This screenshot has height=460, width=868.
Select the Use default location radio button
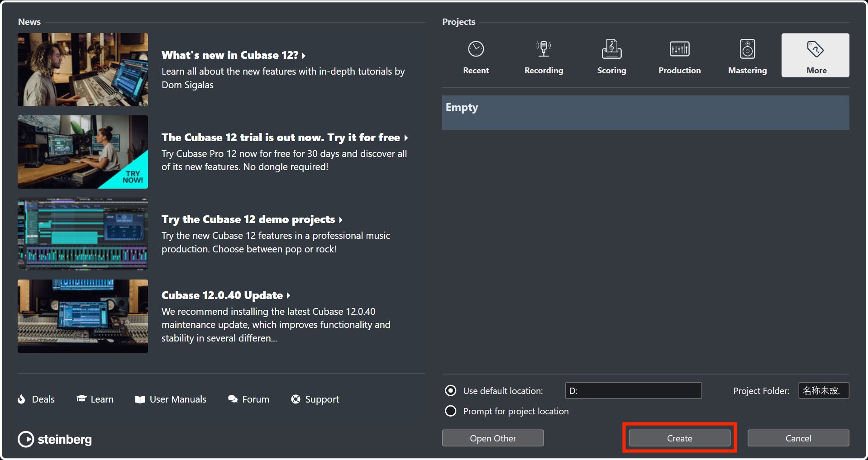(x=450, y=390)
